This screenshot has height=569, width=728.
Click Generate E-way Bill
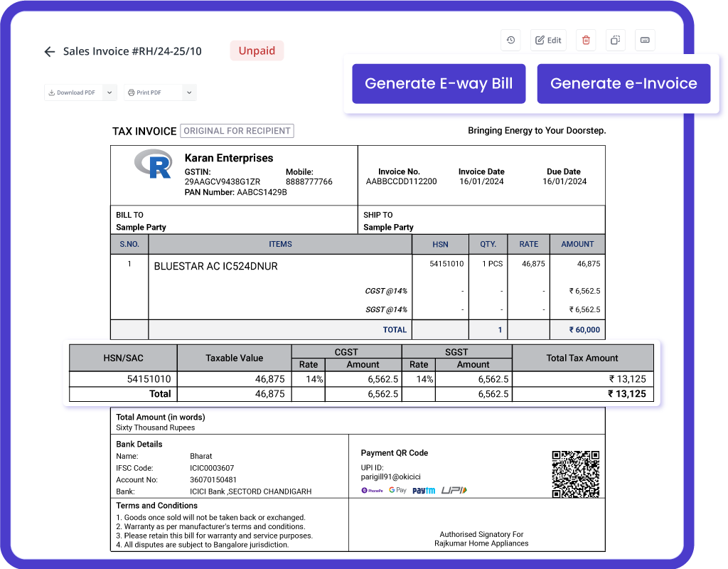(439, 84)
